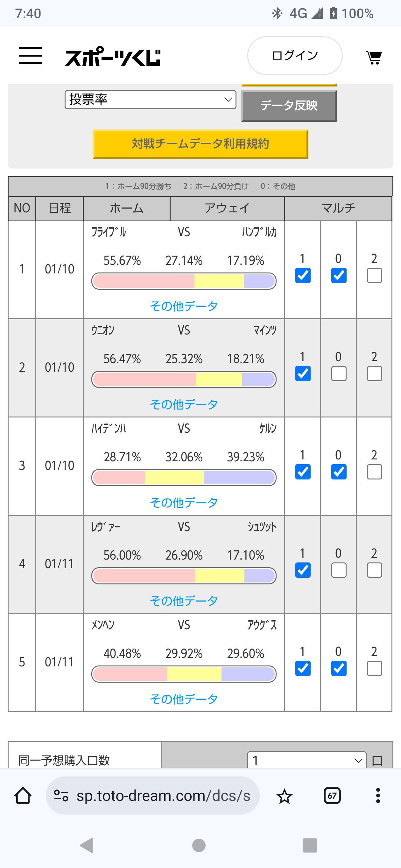401x868 pixels.
Task: Open the shopping cart
Action: point(374,57)
